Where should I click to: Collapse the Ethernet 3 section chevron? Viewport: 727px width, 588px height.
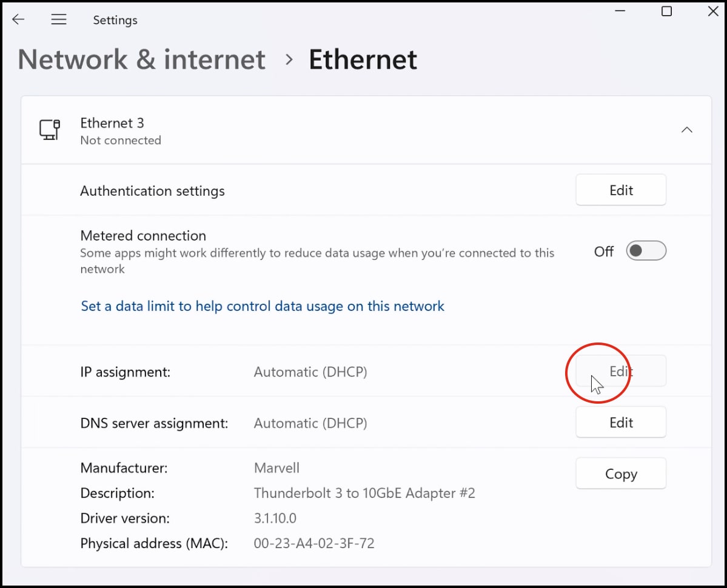686,130
